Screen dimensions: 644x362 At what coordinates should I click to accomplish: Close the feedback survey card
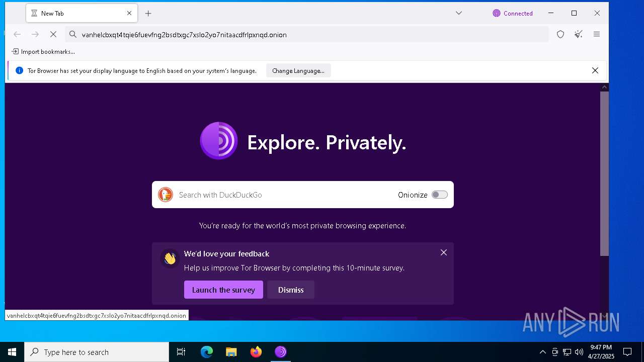click(444, 252)
